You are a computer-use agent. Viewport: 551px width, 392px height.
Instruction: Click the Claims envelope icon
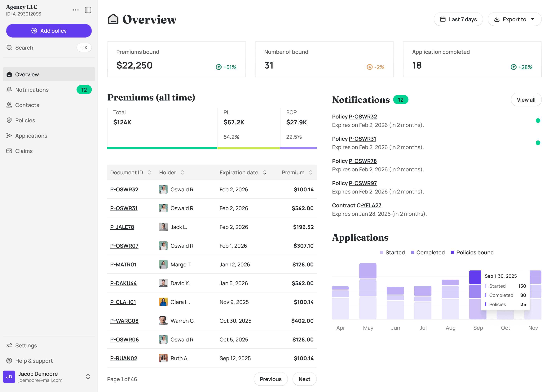tap(9, 151)
